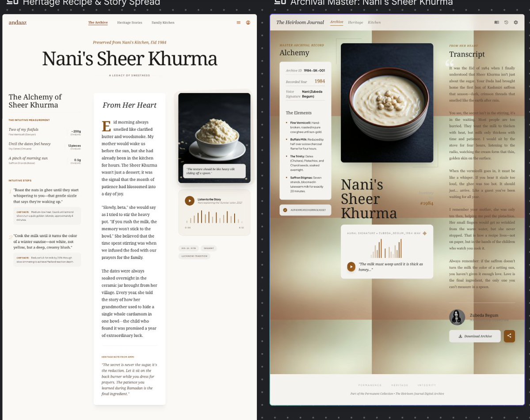Seek within the Listen to the Story waveform

click(214, 217)
